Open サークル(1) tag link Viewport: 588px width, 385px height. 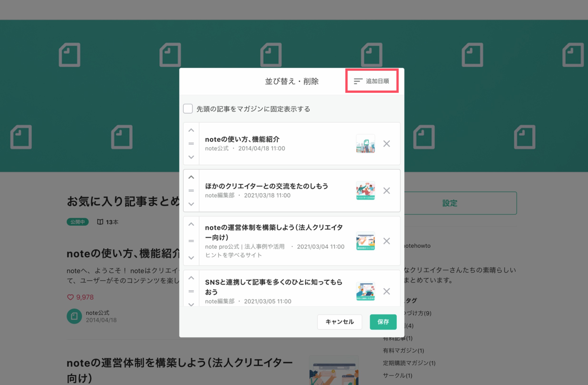tap(397, 375)
